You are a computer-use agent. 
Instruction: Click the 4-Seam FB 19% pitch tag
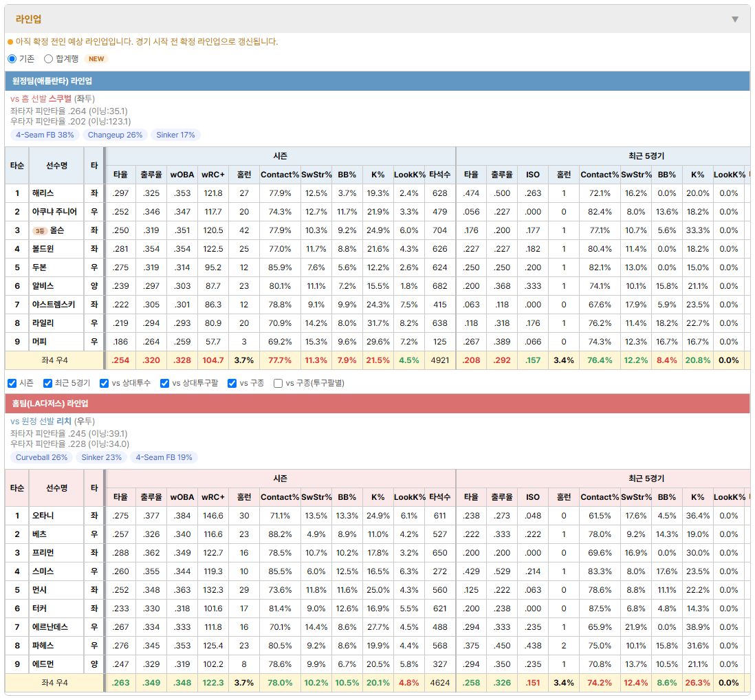click(164, 457)
